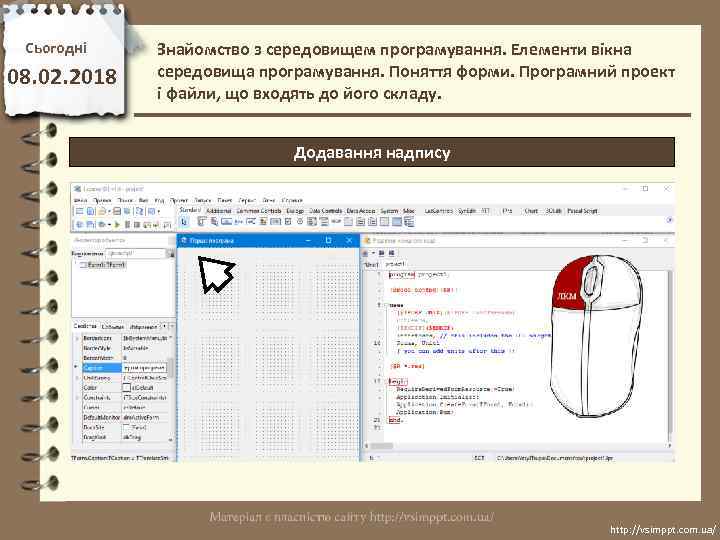Expand the ChildSizing property
The height and width of the screenshot is (540, 720).
(x=77, y=377)
